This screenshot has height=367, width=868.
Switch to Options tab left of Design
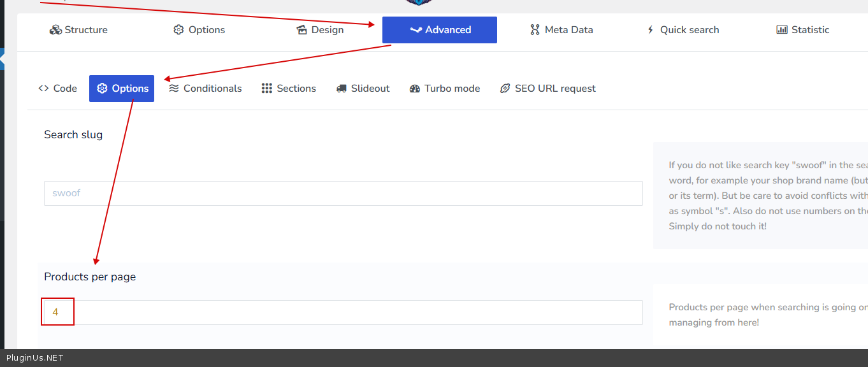pos(199,30)
